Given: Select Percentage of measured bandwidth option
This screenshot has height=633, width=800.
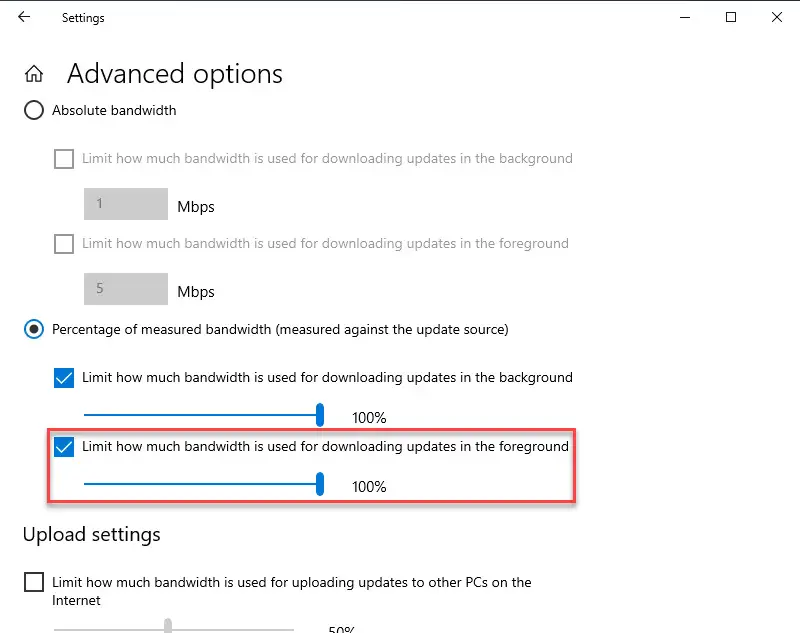Looking at the screenshot, I should [34, 330].
